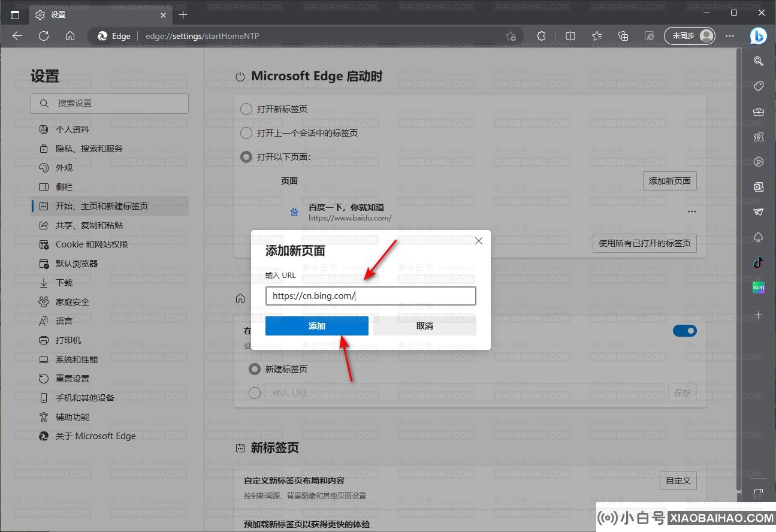Open Collections icon in toolbar
Screen dimensions: 776x532
(623, 36)
